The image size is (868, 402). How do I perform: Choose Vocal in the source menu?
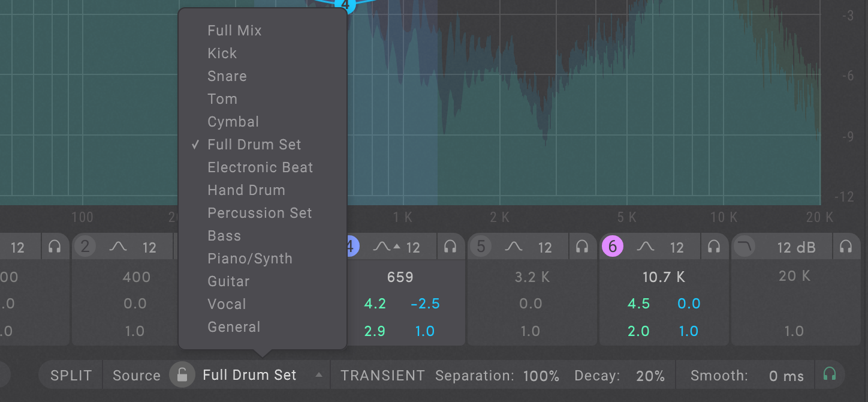(227, 304)
